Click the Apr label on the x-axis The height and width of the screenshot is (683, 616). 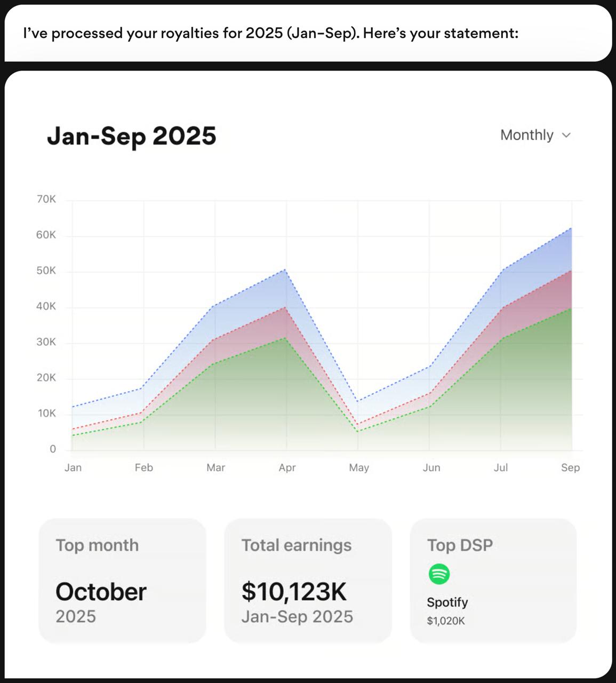(287, 467)
